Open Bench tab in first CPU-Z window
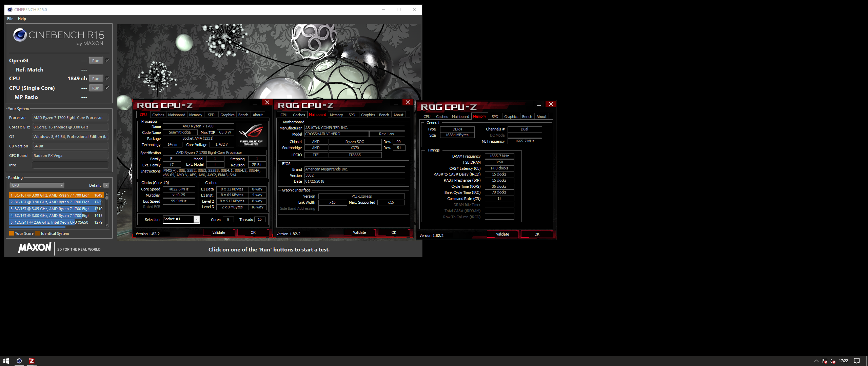This screenshot has width=868, height=366. pos(243,115)
